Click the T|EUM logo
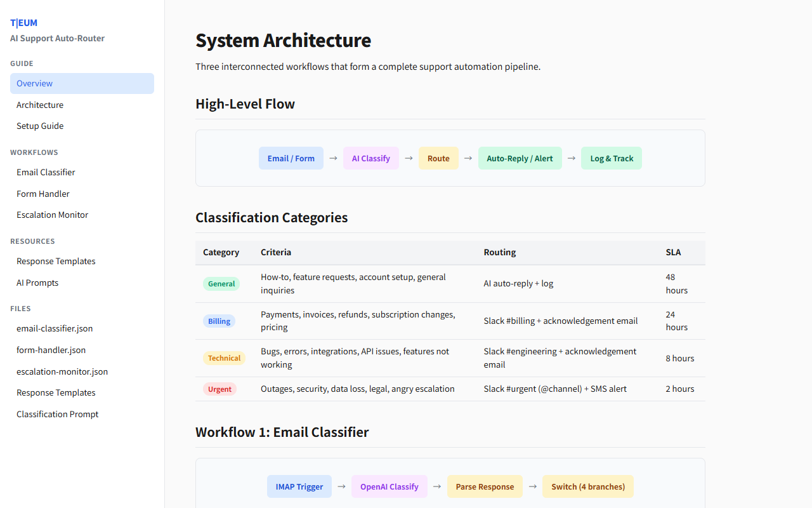 (x=23, y=22)
